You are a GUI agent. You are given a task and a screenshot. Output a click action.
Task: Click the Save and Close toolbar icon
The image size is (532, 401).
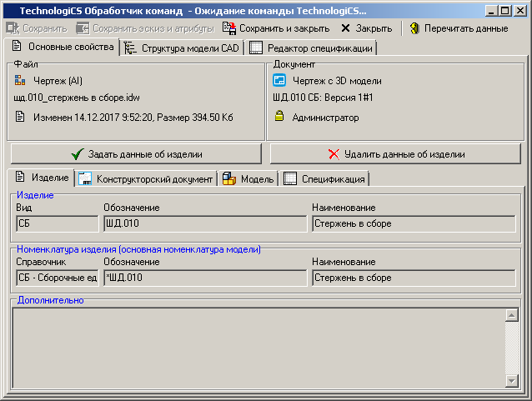[x=229, y=28]
